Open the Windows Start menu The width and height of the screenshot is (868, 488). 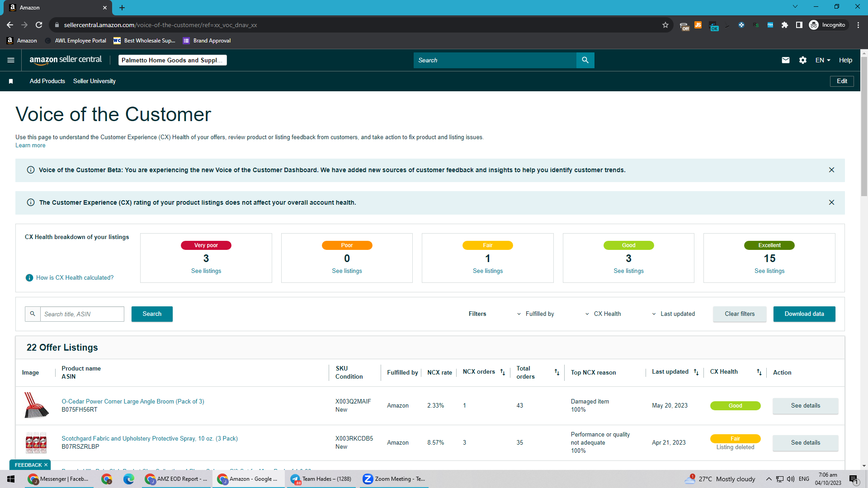(11, 479)
